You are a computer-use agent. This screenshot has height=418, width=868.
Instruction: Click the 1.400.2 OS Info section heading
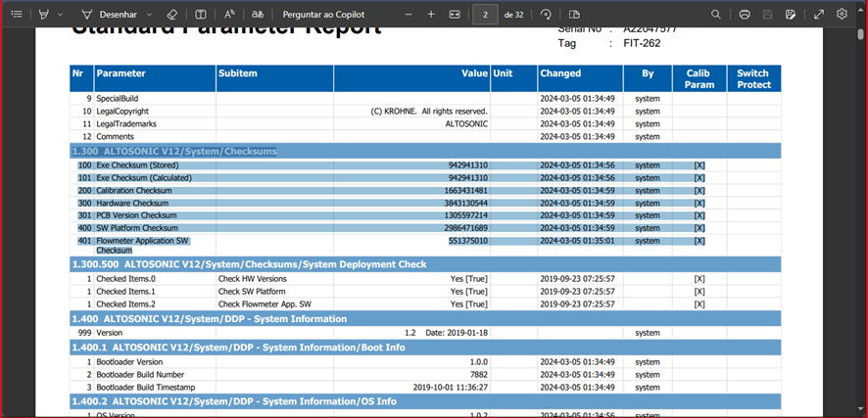tap(233, 400)
